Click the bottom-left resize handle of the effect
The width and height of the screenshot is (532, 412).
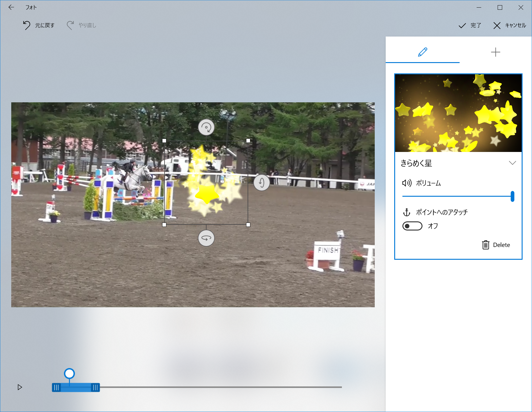pyautogui.click(x=164, y=225)
